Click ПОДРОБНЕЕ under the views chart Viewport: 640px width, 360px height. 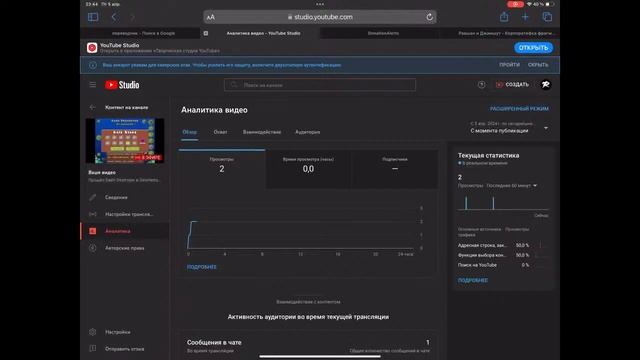click(x=201, y=267)
